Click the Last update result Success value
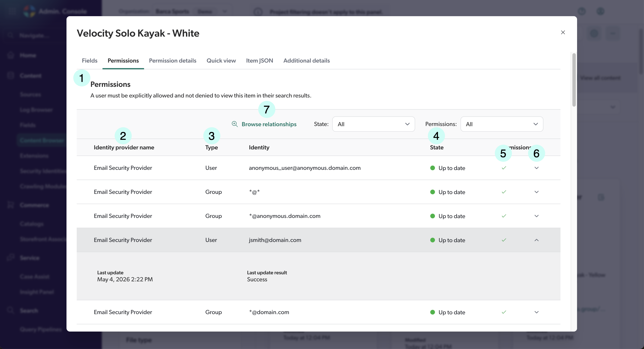Screen dimensions: 644x349 (x=257, y=279)
